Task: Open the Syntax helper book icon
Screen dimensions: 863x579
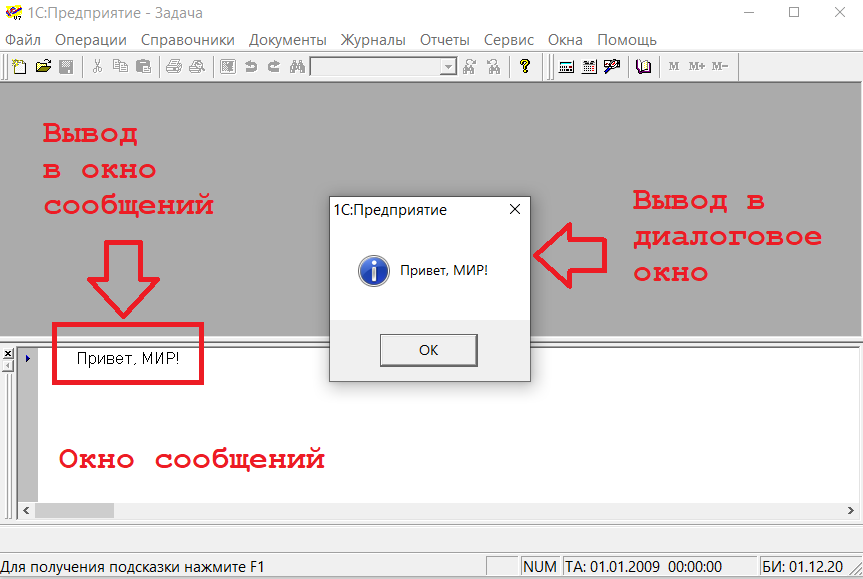Action: [x=643, y=67]
